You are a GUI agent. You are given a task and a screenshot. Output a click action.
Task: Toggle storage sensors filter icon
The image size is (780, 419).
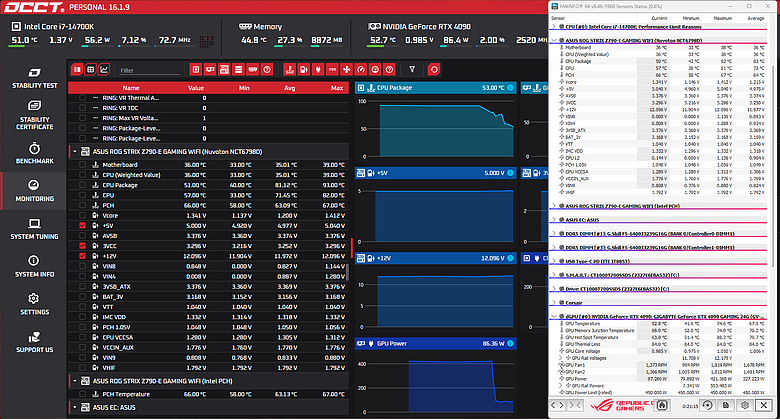pos(238,70)
